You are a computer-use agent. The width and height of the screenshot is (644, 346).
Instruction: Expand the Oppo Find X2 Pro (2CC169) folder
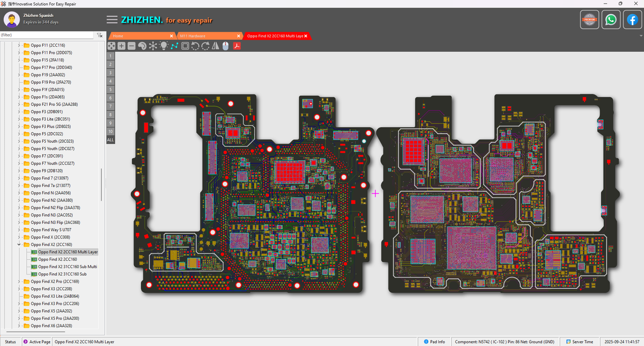coord(19,281)
